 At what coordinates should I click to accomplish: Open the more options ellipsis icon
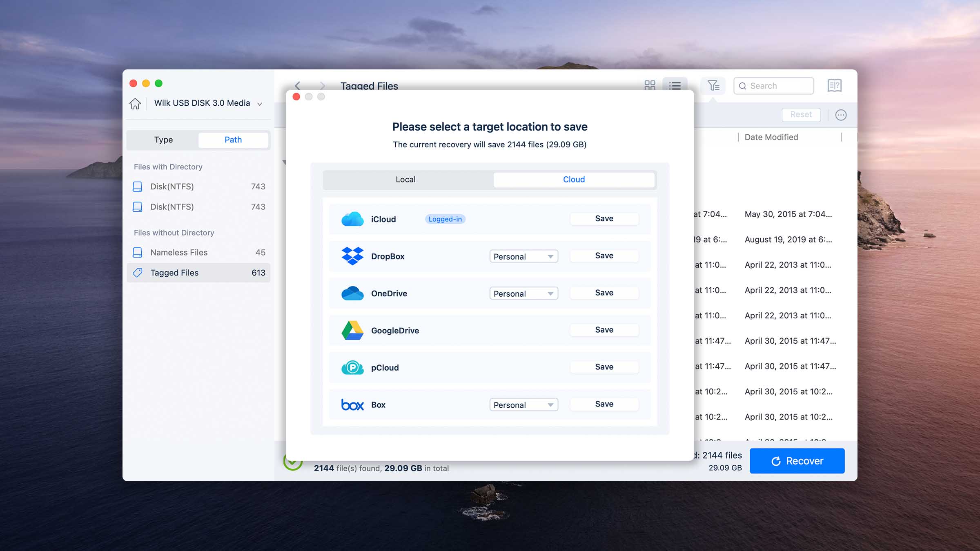[841, 115]
